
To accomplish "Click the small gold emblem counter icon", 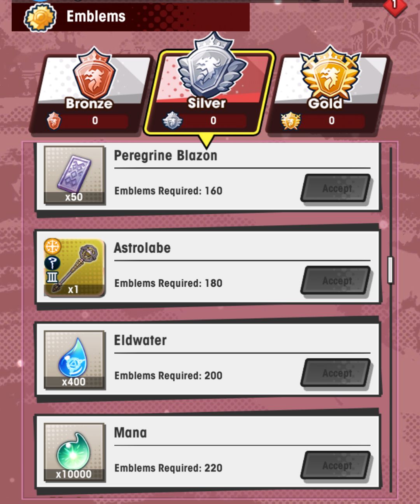I will click(290, 121).
